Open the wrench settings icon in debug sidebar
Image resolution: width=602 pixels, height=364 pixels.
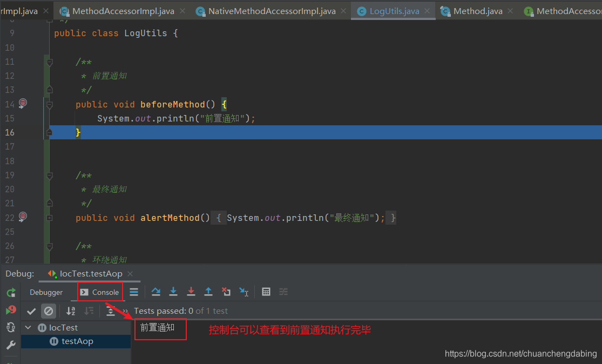(11, 345)
